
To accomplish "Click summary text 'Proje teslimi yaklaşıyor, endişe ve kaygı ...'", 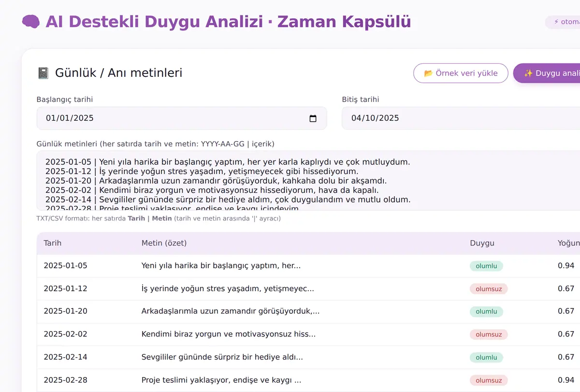I will (x=221, y=380).
